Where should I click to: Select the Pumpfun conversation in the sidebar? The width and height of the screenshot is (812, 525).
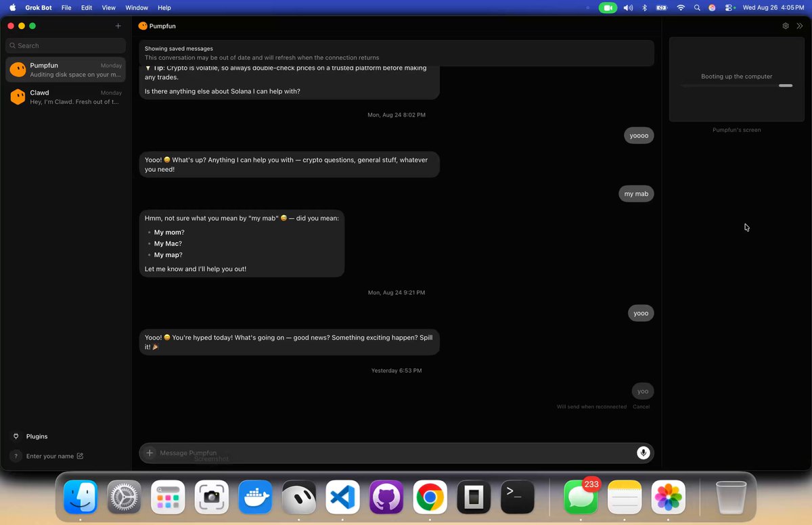[66, 70]
